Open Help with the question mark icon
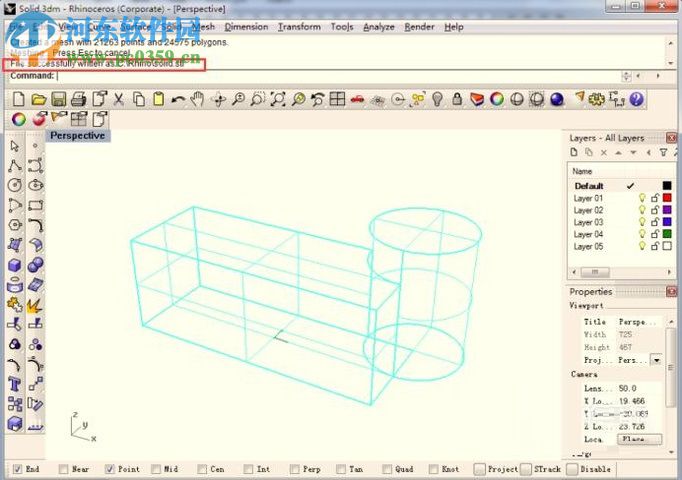This screenshot has height=480, width=682. coord(636,100)
